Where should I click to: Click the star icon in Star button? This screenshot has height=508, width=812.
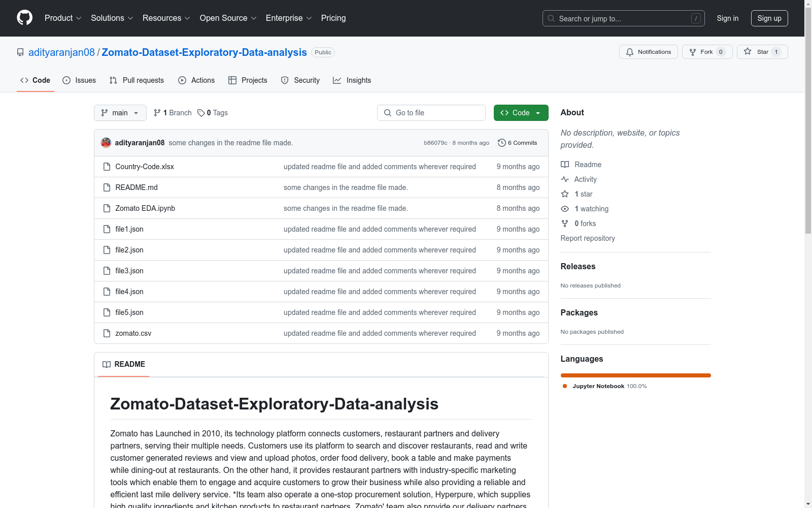click(748, 51)
